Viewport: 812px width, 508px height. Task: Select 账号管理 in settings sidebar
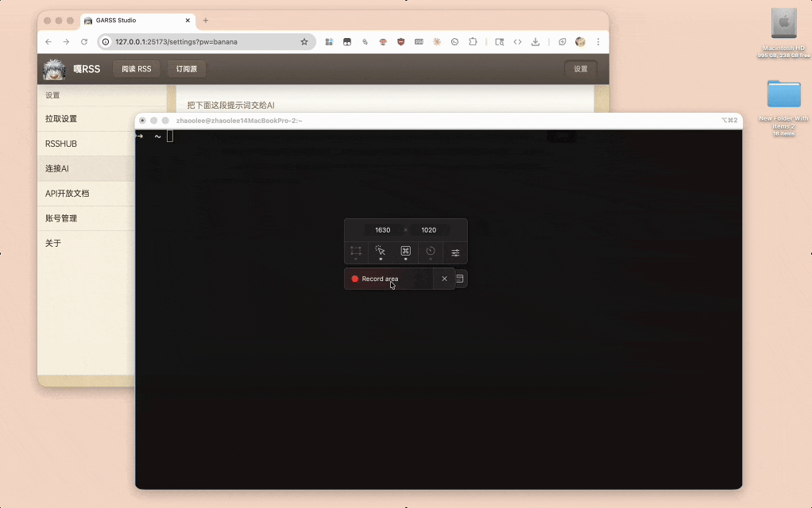86,218
